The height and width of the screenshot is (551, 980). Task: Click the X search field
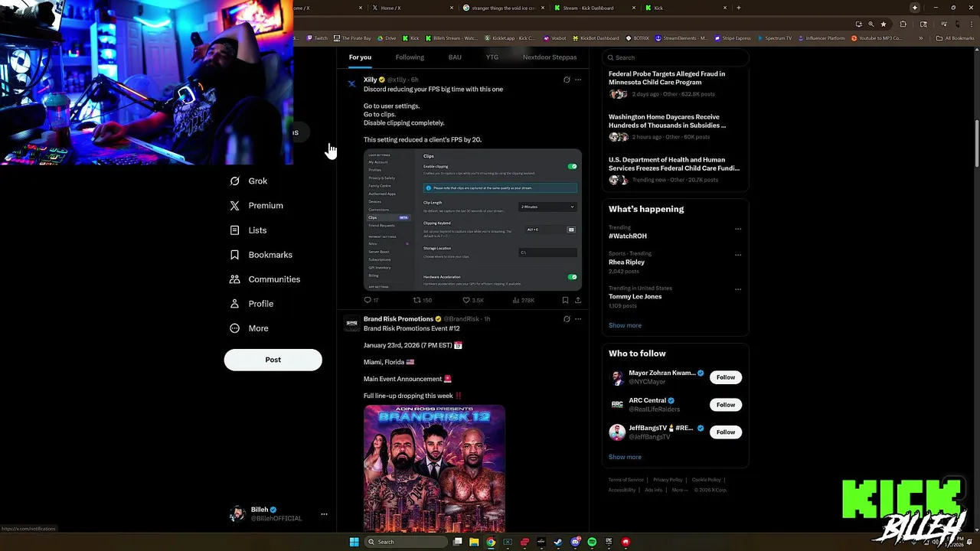pyautogui.click(x=675, y=57)
